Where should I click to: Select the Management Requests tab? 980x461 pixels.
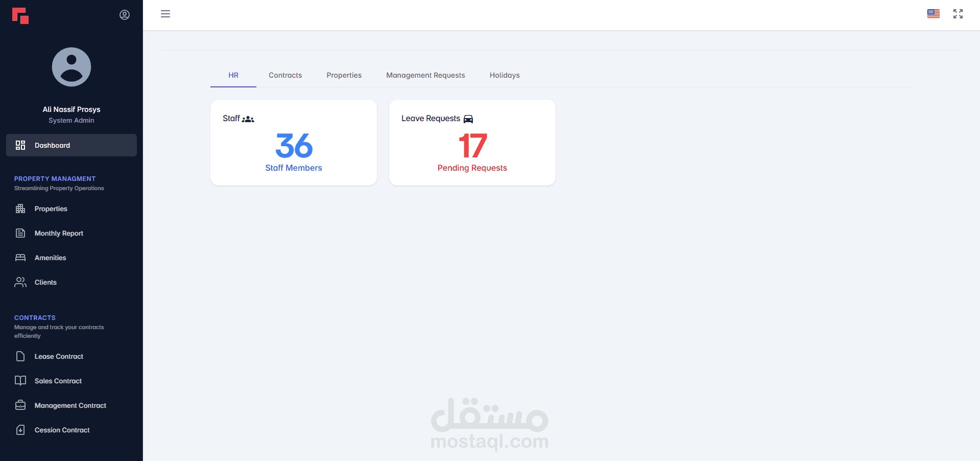(425, 75)
